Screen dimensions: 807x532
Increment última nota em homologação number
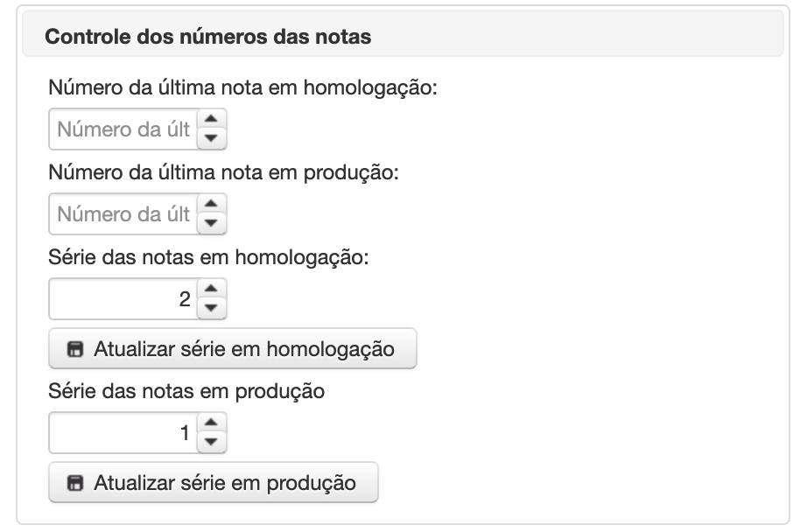[211, 119]
